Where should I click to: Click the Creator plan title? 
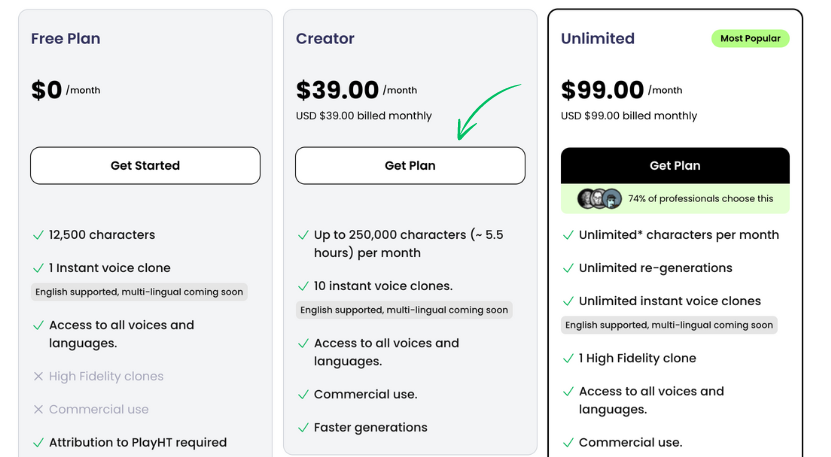point(325,39)
